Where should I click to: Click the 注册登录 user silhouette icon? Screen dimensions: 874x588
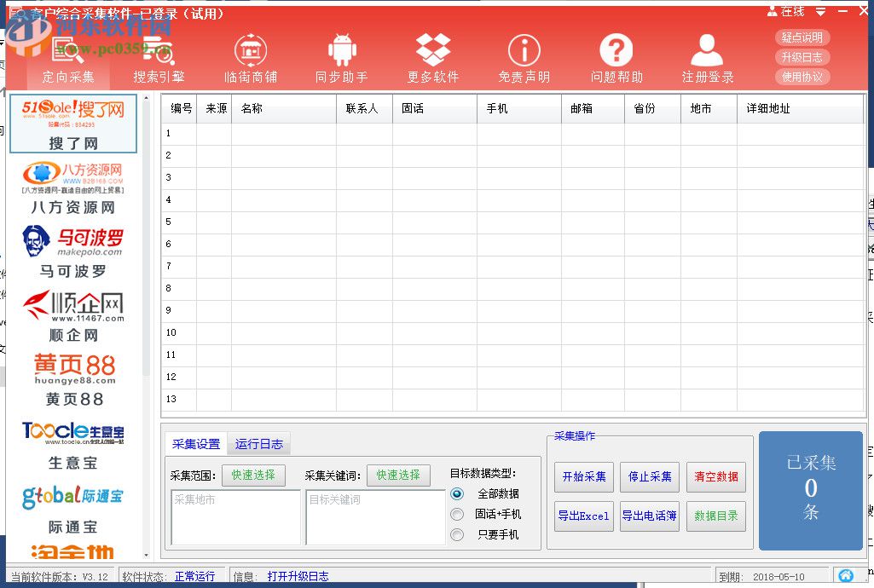coord(706,51)
